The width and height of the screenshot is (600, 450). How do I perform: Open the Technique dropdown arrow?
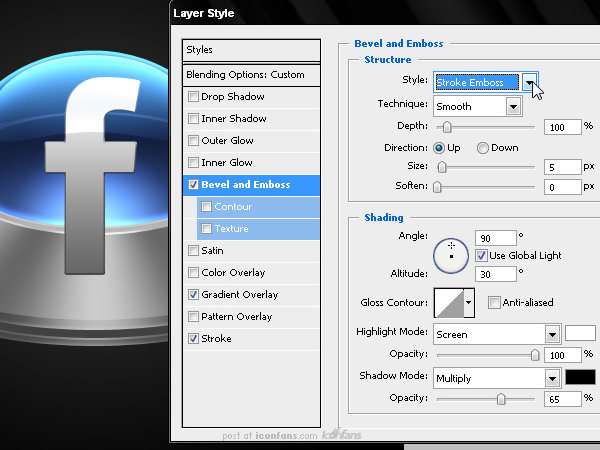(x=514, y=106)
